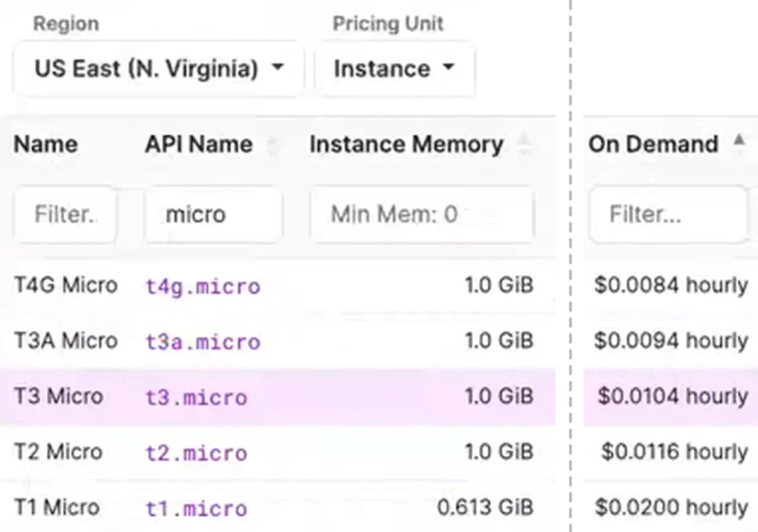
Task: Open the Pricing Unit Instance dropdown
Action: coord(395,68)
